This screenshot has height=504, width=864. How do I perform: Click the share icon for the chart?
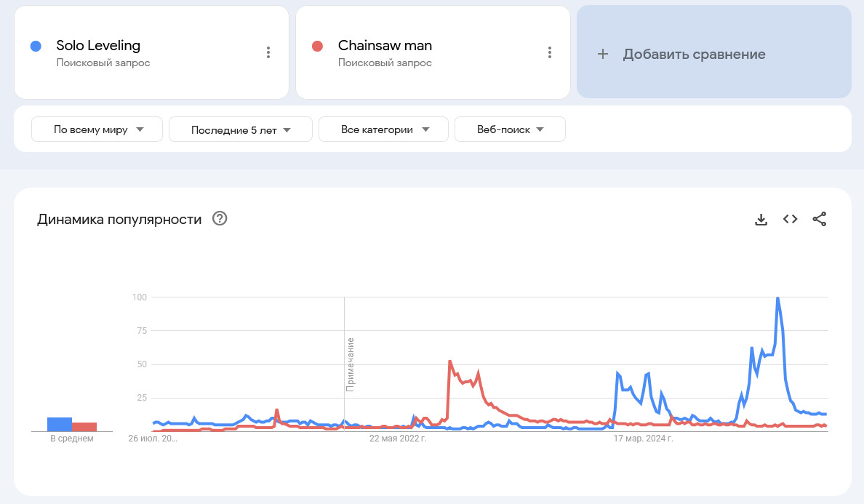click(x=820, y=219)
